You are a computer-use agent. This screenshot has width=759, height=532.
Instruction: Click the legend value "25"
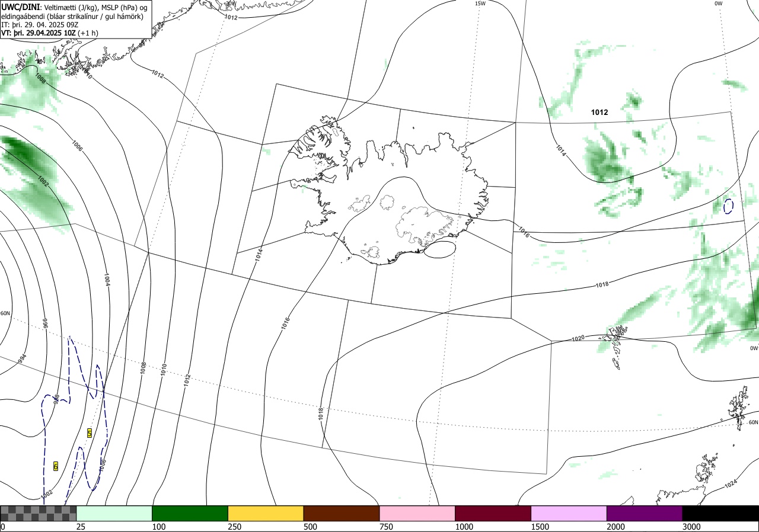81,527
